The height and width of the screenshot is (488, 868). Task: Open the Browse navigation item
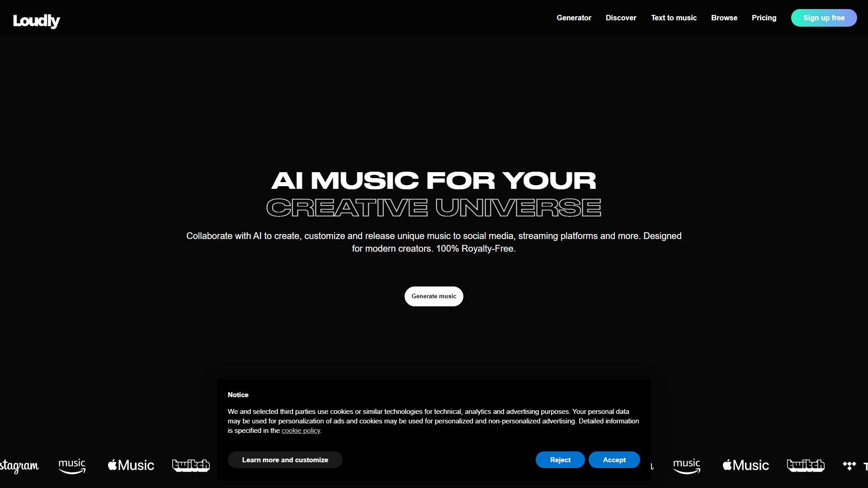[724, 18]
